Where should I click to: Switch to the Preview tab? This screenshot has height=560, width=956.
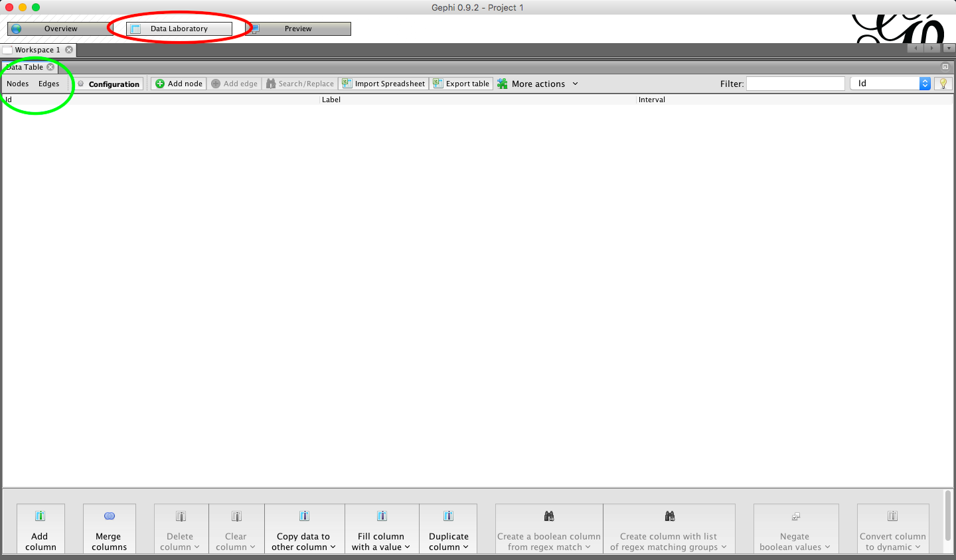tap(298, 29)
